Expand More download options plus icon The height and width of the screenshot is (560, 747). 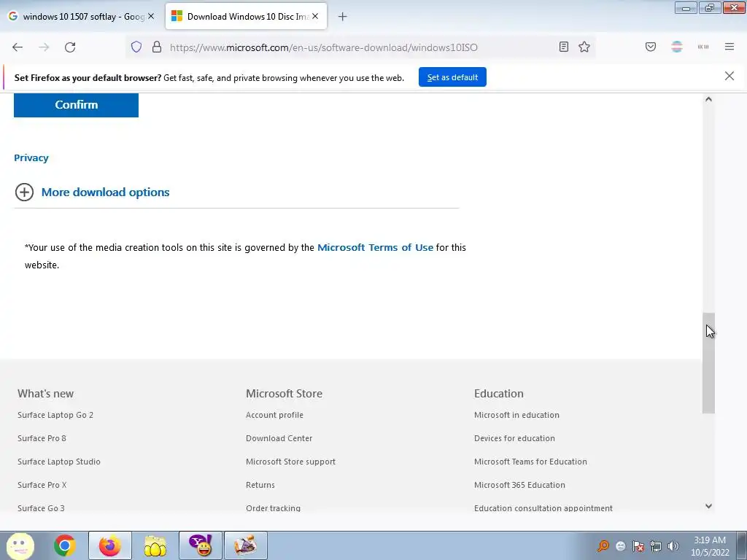[24, 192]
